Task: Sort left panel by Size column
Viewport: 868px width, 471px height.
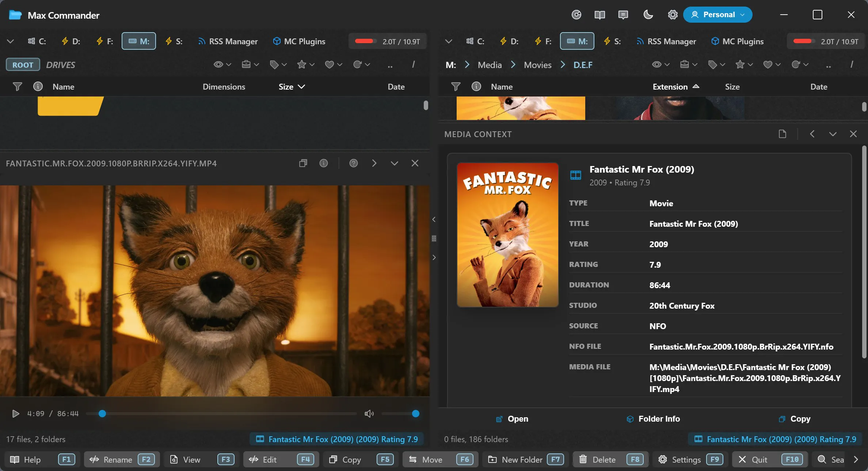Action: click(291, 87)
